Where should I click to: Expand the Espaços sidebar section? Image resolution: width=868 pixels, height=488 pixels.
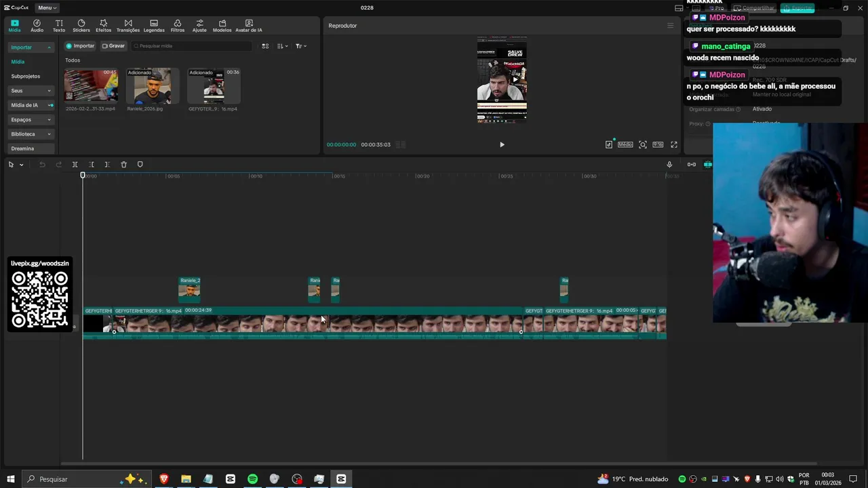[x=31, y=119]
